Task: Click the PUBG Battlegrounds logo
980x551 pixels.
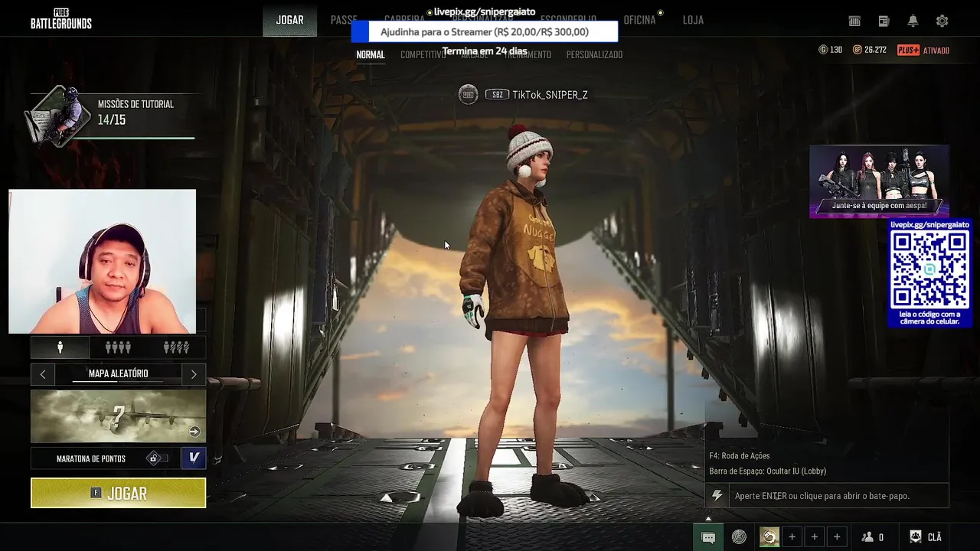Action: (x=61, y=18)
